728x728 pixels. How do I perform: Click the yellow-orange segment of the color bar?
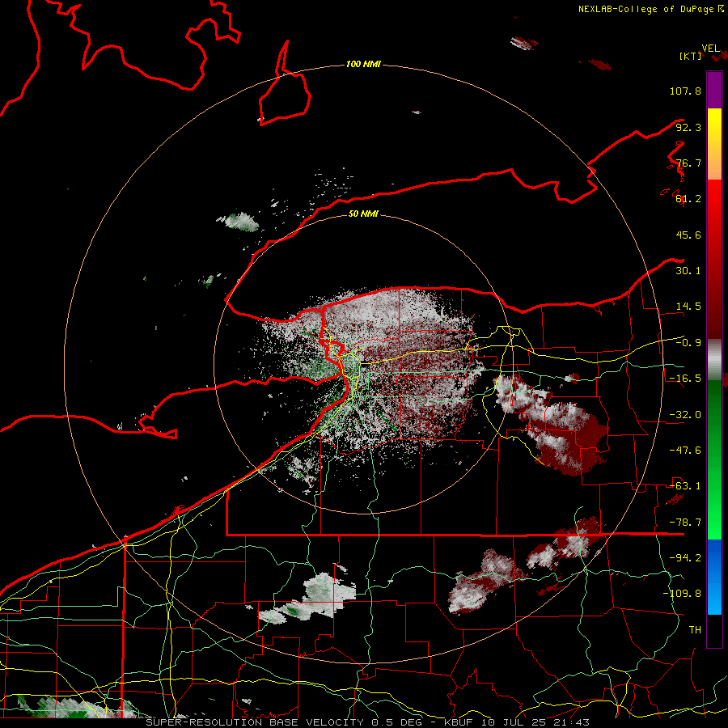(x=714, y=144)
